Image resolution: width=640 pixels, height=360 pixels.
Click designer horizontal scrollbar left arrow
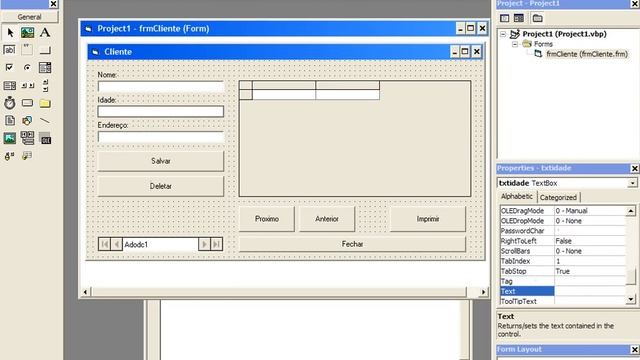[x=85, y=292]
